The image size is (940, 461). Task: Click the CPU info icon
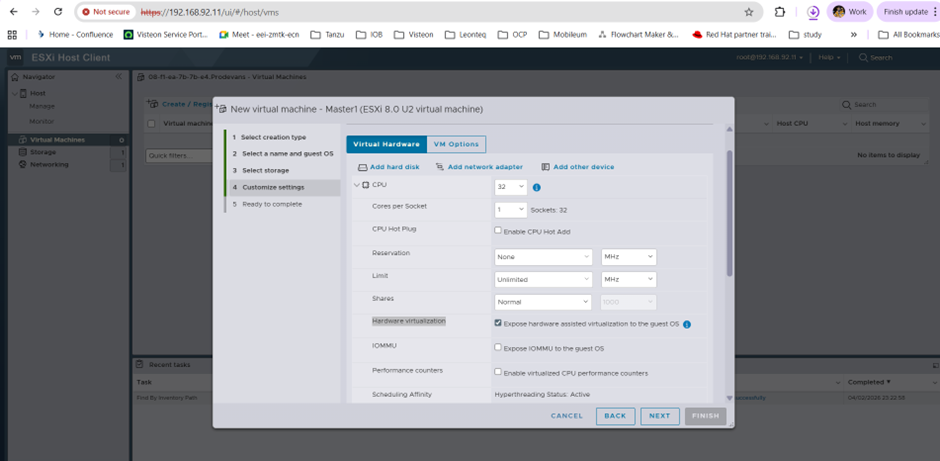(x=537, y=187)
